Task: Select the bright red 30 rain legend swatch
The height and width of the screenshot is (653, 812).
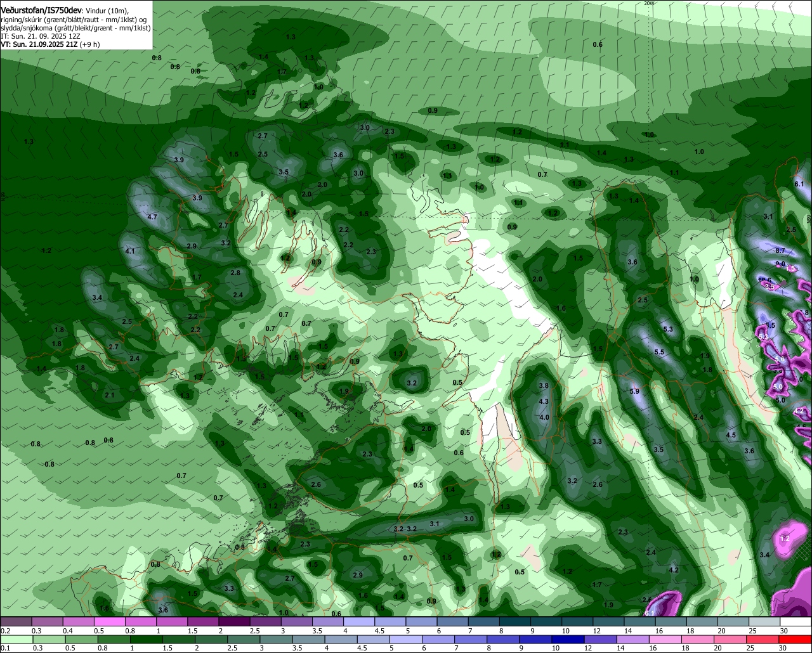Action: tap(796, 639)
